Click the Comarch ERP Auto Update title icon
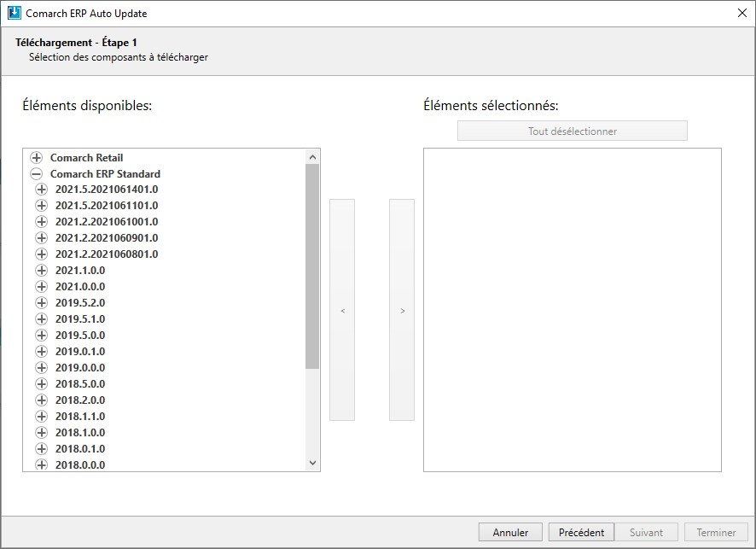 click(15, 13)
